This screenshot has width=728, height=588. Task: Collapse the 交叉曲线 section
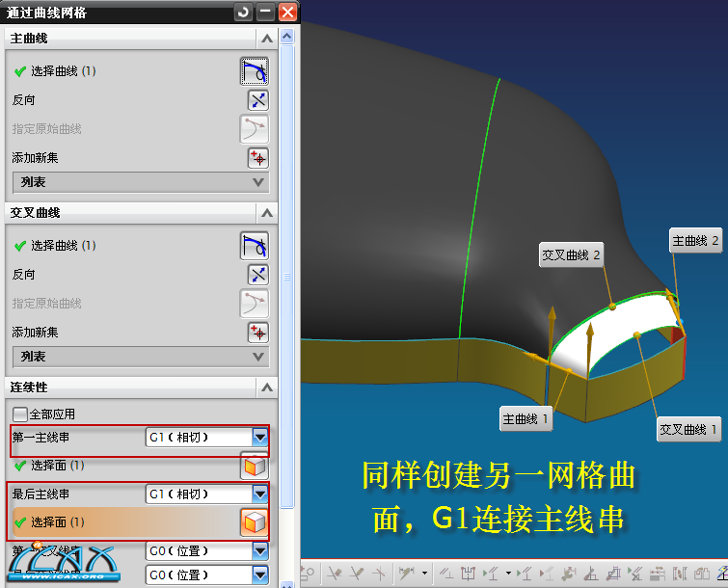coord(267,213)
